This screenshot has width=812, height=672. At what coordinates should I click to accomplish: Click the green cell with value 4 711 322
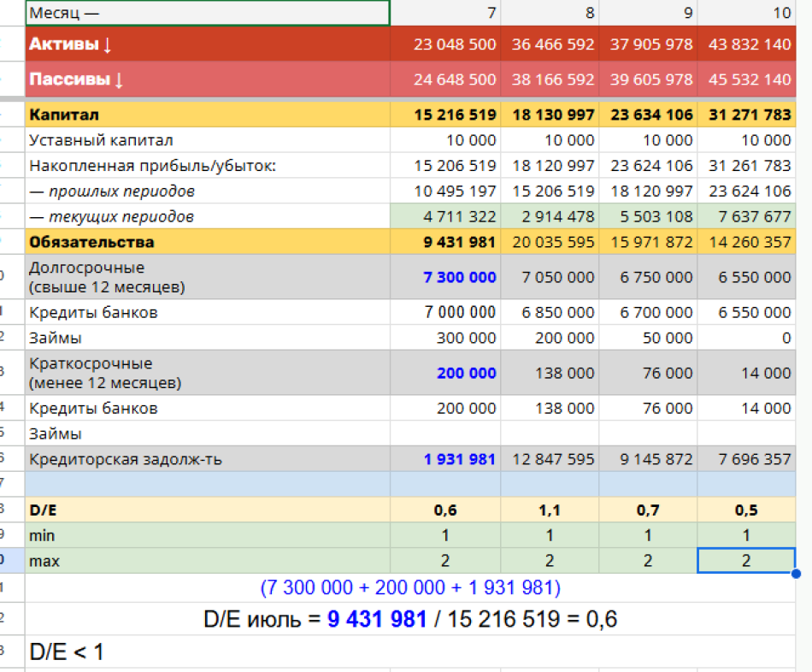[x=446, y=216]
